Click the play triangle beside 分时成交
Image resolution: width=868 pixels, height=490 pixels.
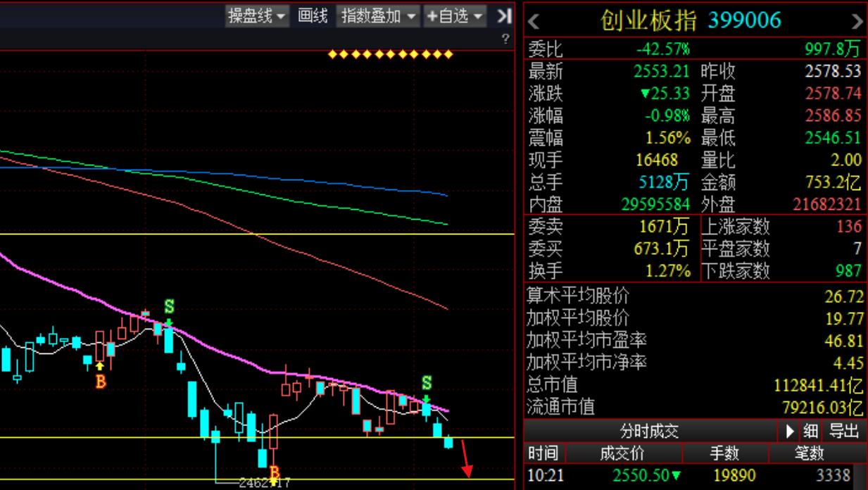point(790,431)
